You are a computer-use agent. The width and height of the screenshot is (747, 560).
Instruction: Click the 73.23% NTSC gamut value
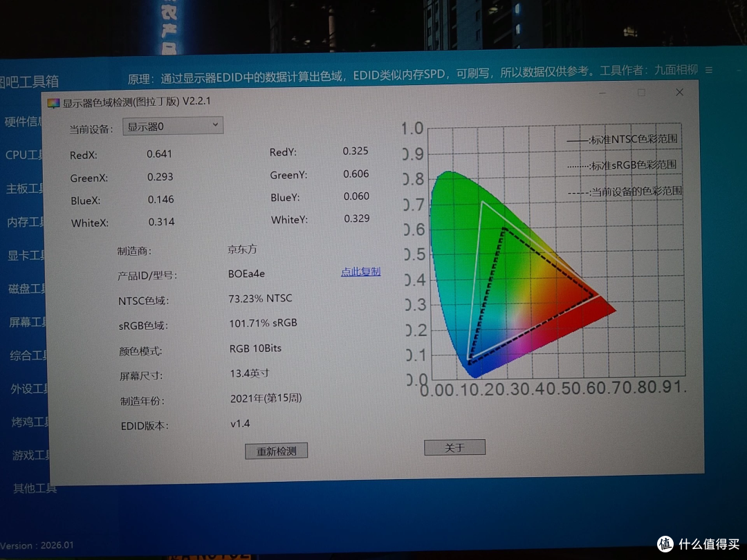pos(260,299)
